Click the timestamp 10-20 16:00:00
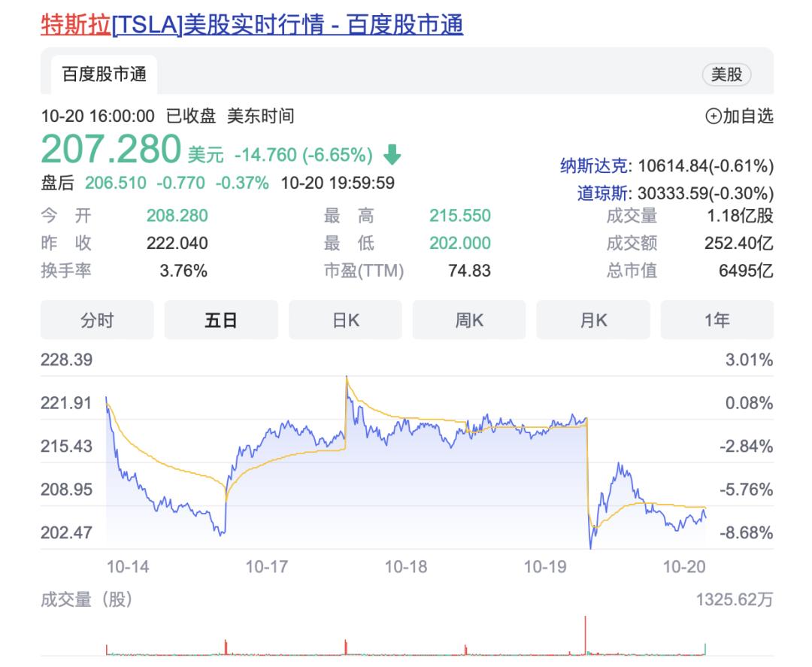Image resolution: width=812 pixels, height=667 pixels. [x=98, y=116]
